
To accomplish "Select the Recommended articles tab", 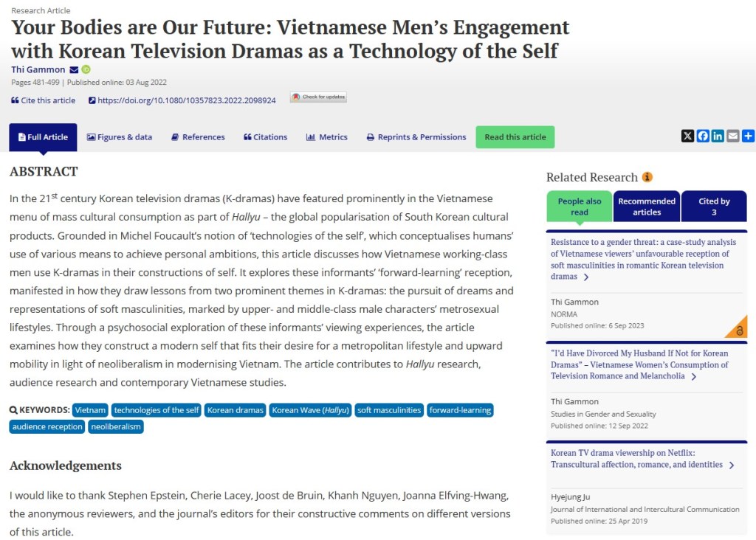I will pyautogui.click(x=647, y=207).
